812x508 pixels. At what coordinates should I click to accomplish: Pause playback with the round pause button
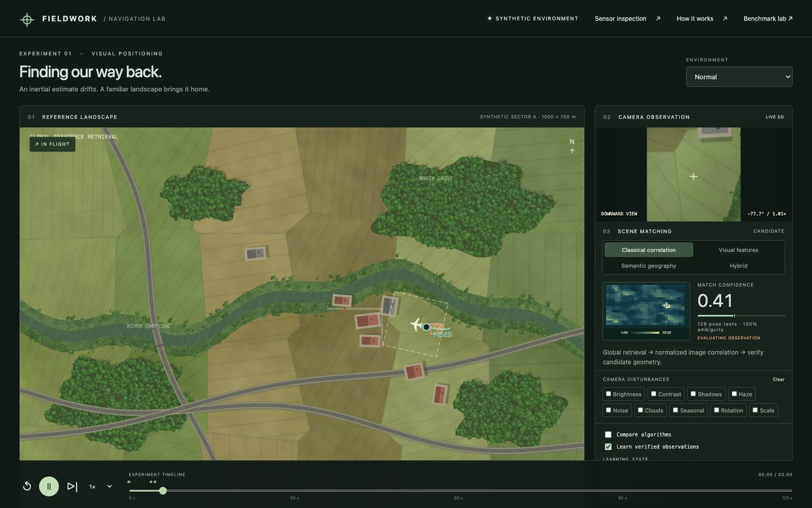coord(49,487)
